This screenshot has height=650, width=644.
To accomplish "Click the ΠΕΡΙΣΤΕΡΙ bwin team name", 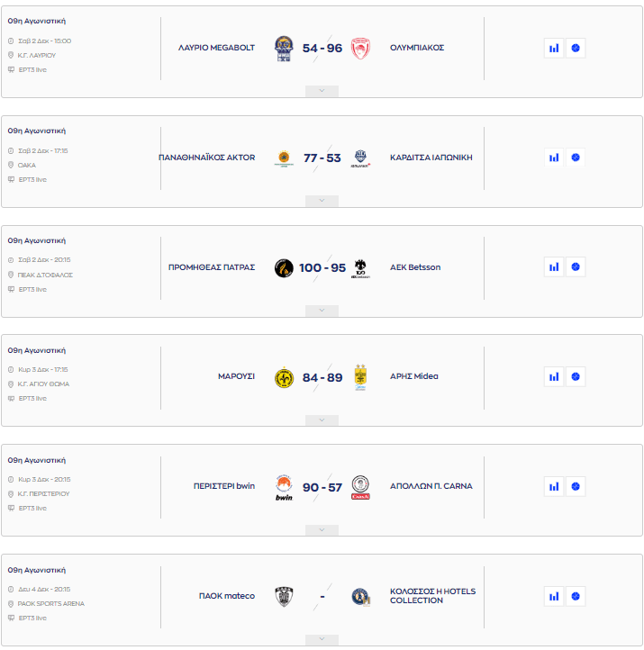I will coord(224,486).
